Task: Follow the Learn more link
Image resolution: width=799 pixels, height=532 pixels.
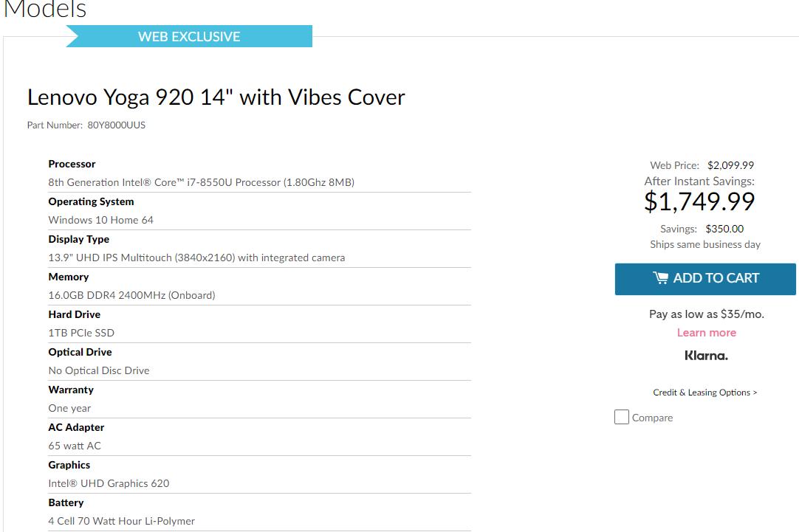Action: click(x=706, y=333)
